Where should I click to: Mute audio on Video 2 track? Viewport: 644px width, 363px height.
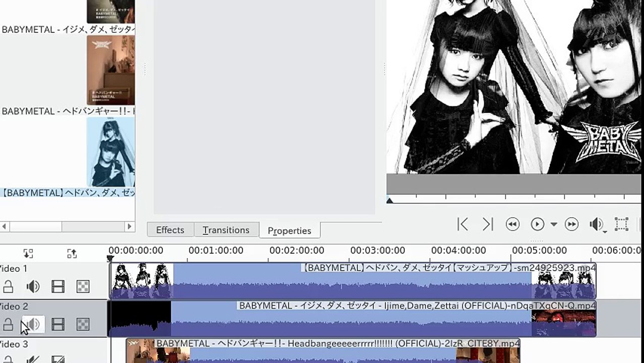(x=33, y=325)
